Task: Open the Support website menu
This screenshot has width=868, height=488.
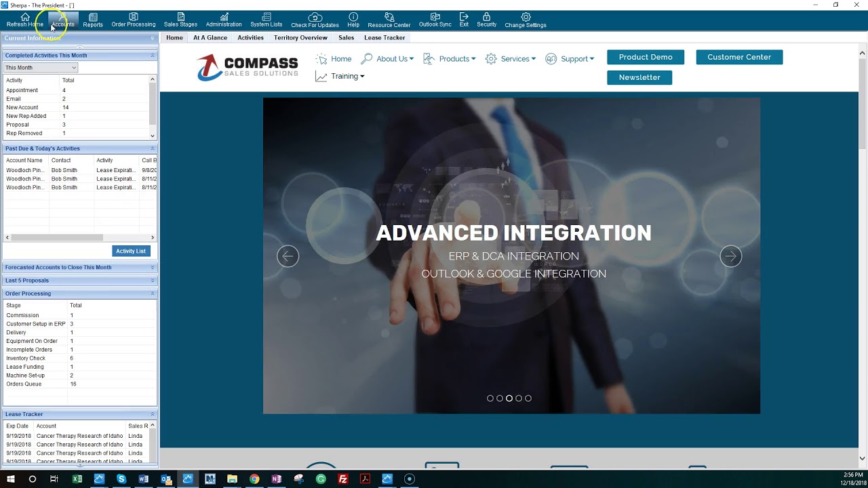Action: (x=570, y=59)
